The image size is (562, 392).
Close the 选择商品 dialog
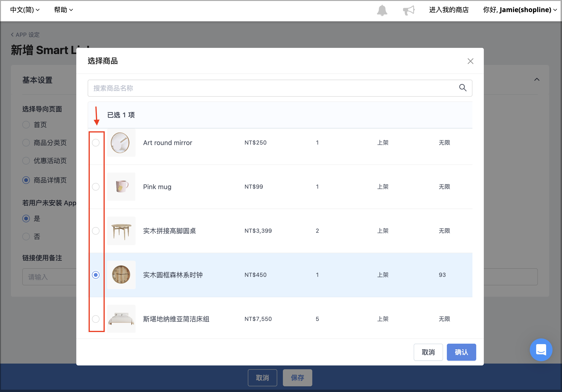[470, 61]
